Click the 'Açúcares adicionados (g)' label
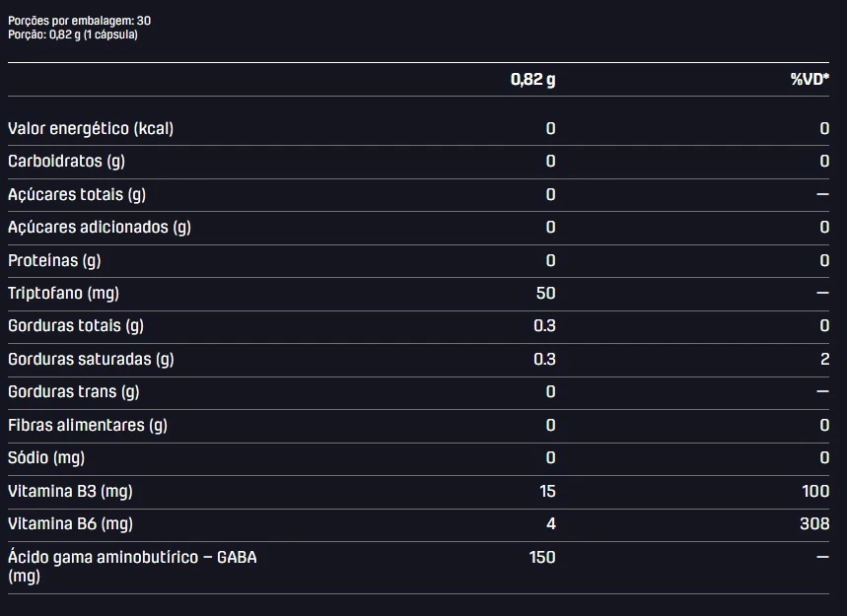The image size is (847, 616). tap(100, 228)
